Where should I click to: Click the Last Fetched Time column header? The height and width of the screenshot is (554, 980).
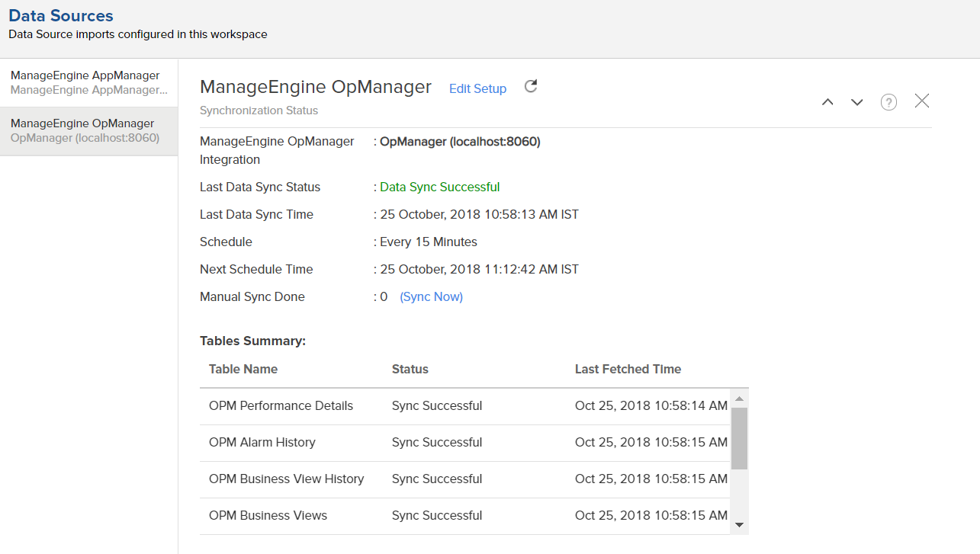point(628,369)
